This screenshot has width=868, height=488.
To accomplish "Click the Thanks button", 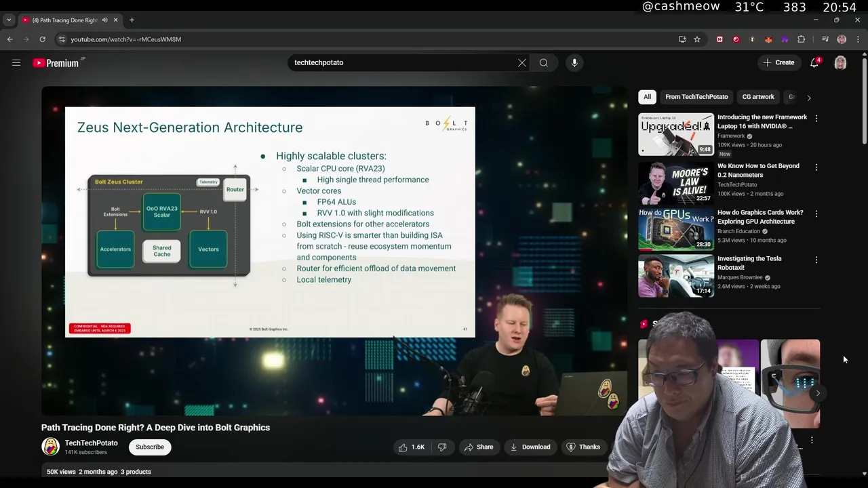I will click(583, 447).
